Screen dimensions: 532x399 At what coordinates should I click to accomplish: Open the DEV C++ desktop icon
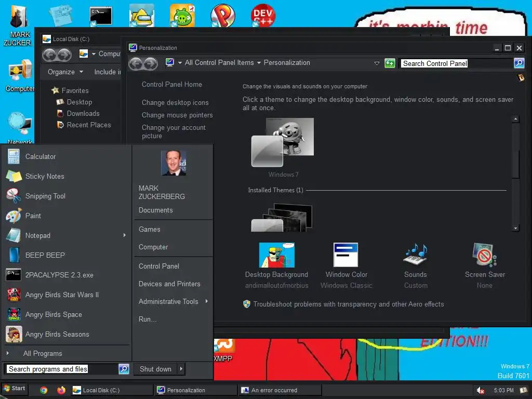click(263, 15)
